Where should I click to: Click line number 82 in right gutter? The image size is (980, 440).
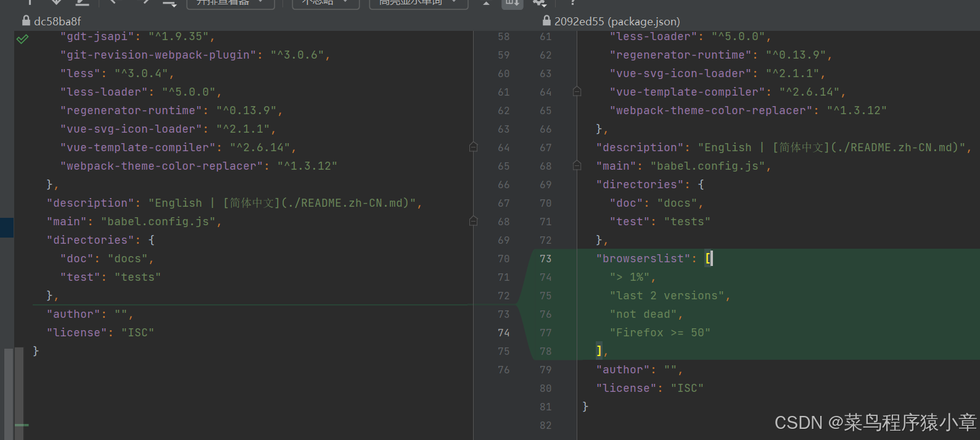(546, 425)
